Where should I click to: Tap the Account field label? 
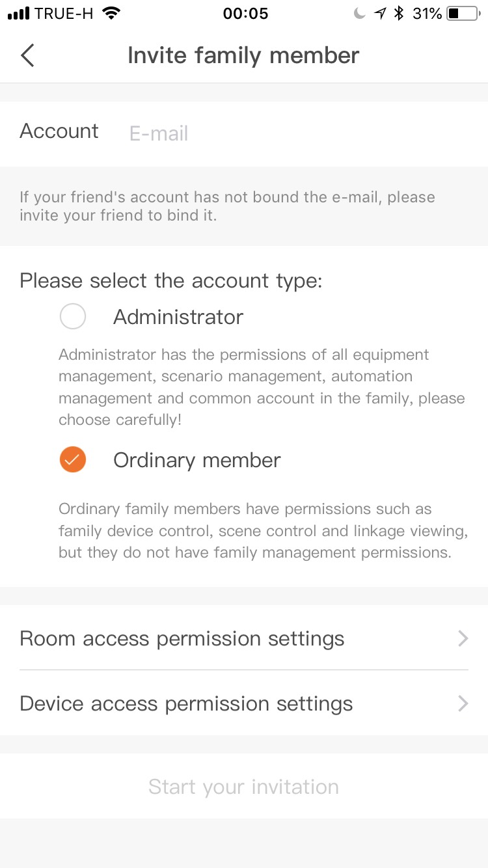pyautogui.click(x=59, y=131)
